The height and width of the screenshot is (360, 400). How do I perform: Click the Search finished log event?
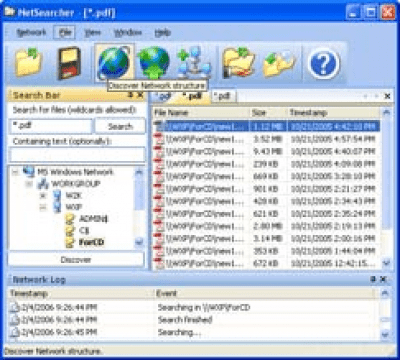click(x=185, y=320)
